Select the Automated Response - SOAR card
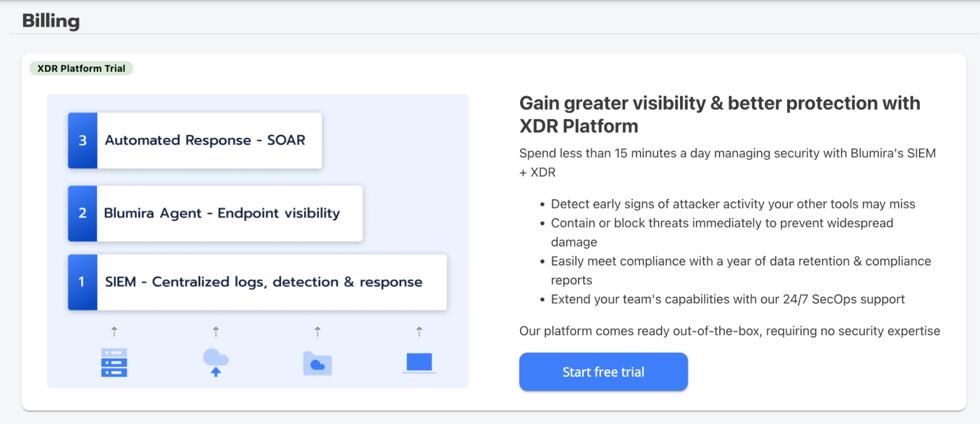 195,141
